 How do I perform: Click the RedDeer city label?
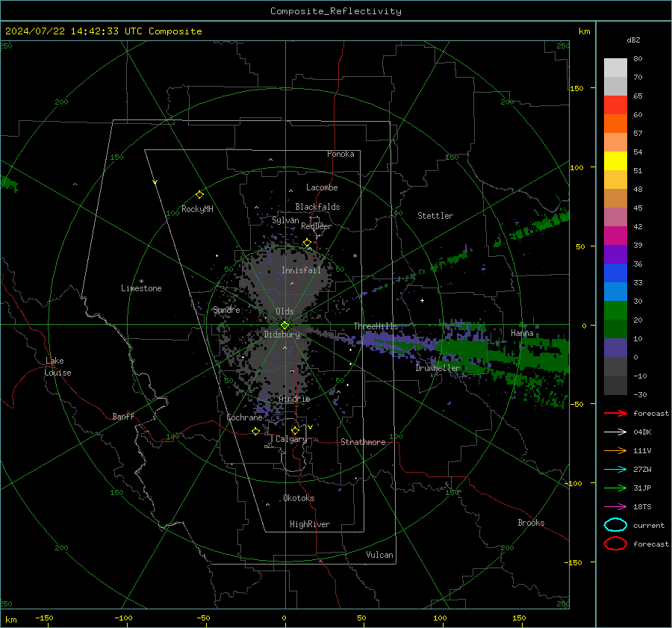pyautogui.click(x=317, y=226)
